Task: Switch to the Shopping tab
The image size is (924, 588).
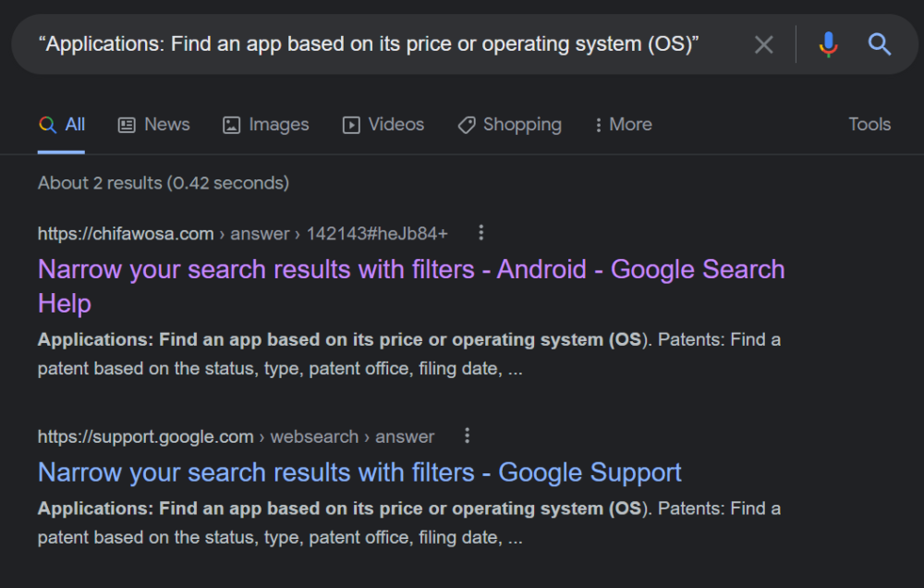Action: pos(522,125)
